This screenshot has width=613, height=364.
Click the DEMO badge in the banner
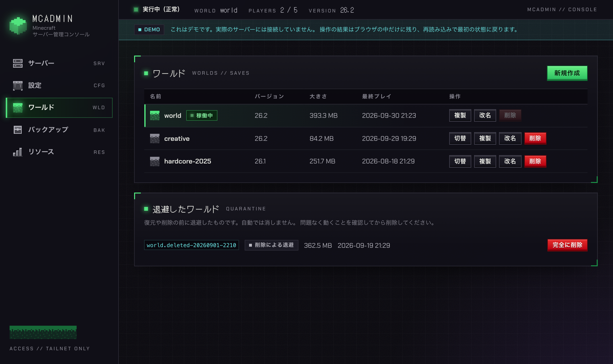pyautogui.click(x=149, y=30)
